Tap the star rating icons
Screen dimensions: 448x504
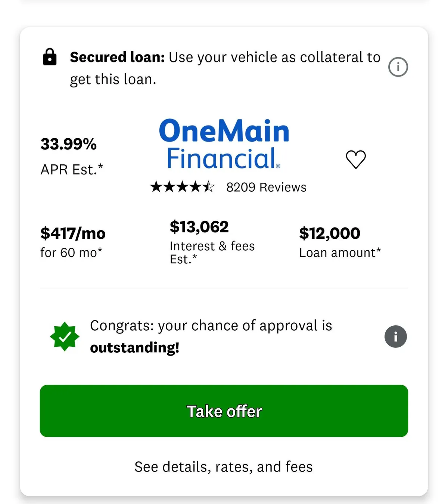(182, 187)
